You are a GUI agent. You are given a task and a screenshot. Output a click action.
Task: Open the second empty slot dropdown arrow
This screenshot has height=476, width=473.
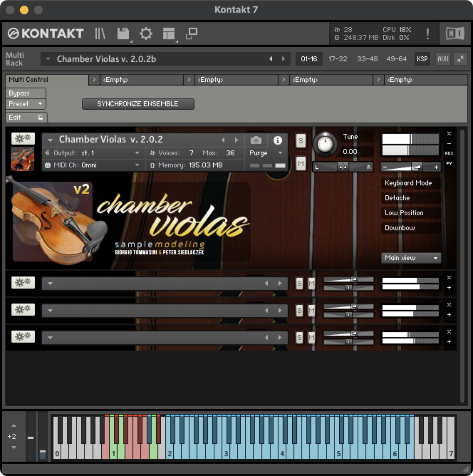(x=50, y=284)
